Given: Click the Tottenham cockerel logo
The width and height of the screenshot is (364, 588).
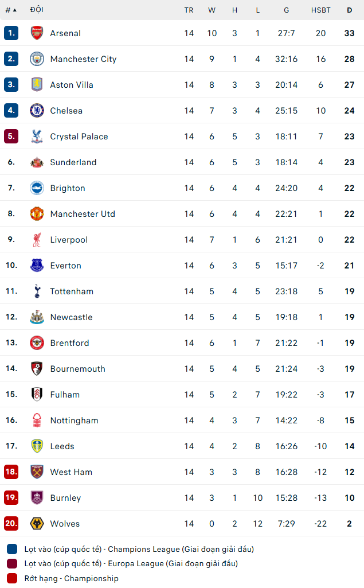Looking at the screenshot, I should 37,291.
